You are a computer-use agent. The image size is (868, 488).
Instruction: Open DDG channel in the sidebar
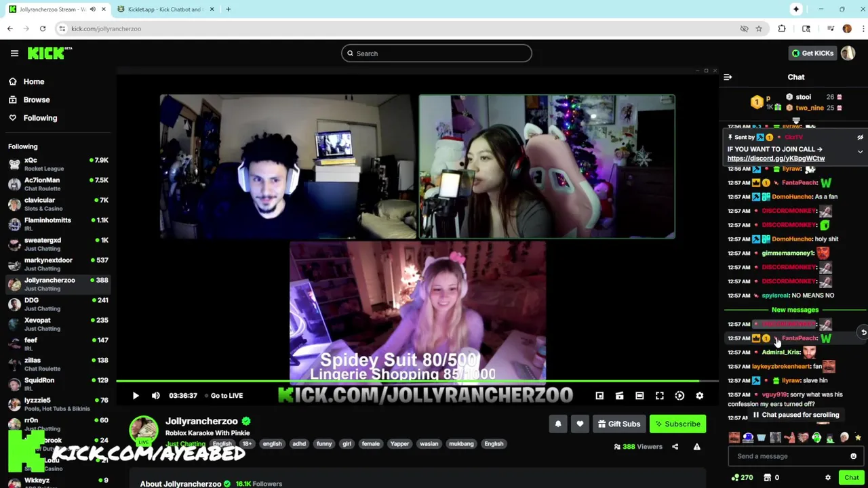pyautogui.click(x=58, y=304)
